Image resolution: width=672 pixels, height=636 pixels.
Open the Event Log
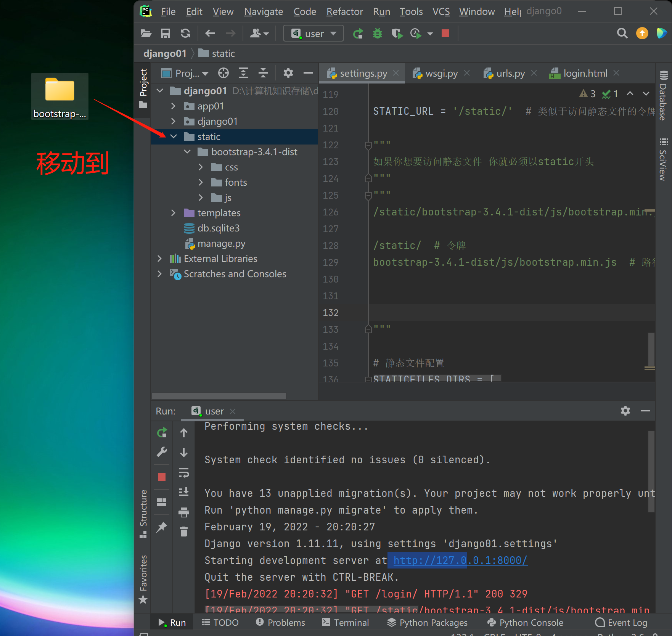(x=621, y=622)
